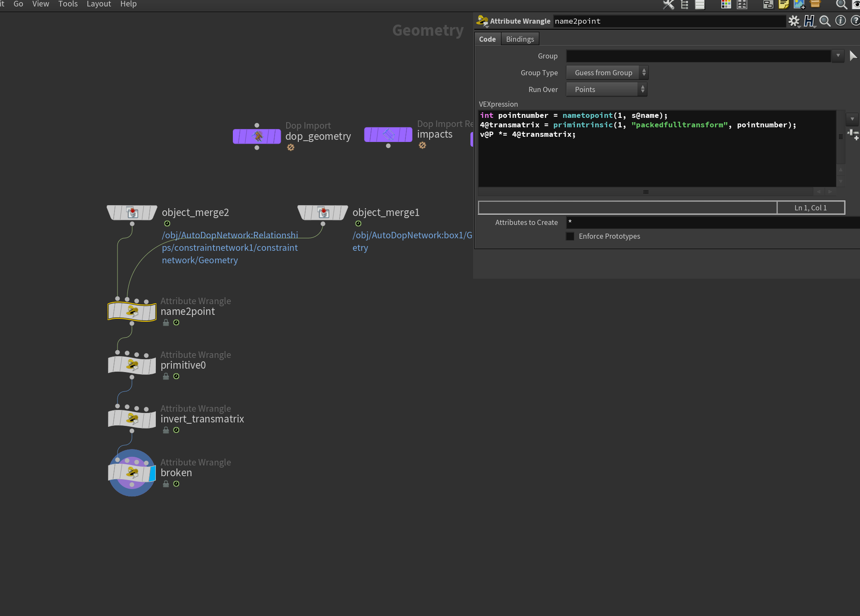Screen dimensions: 860x616
Task: Click the node shapes palette icon
Action: tap(742, 5)
